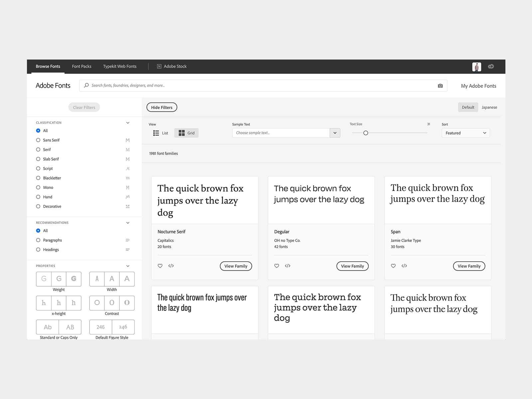Switch to List view

pyautogui.click(x=160, y=133)
